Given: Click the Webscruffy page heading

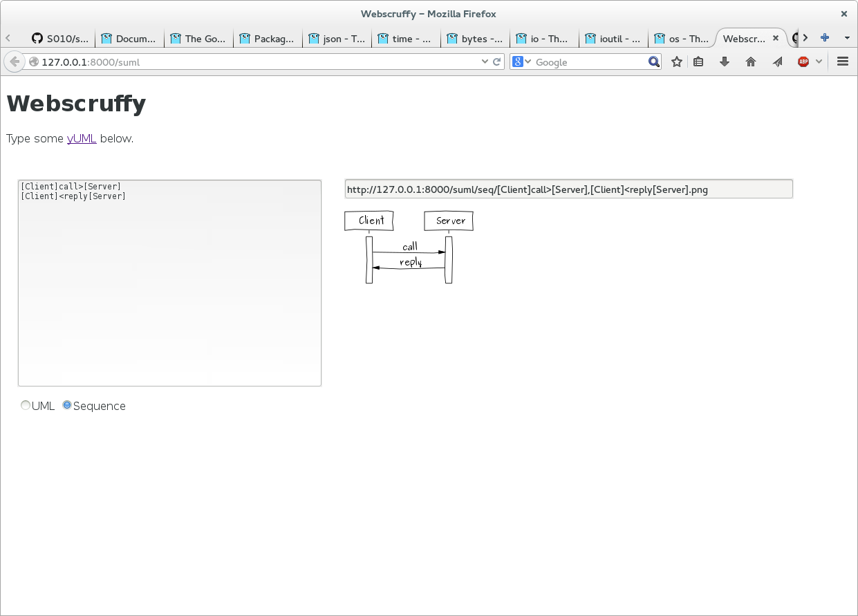Looking at the screenshot, I should point(76,103).
